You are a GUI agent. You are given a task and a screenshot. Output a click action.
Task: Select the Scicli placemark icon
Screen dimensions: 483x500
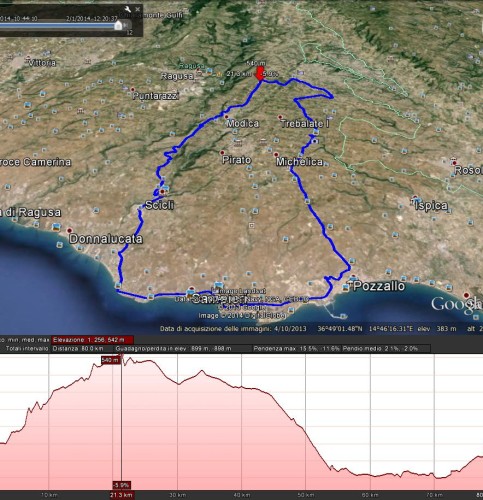163,192
